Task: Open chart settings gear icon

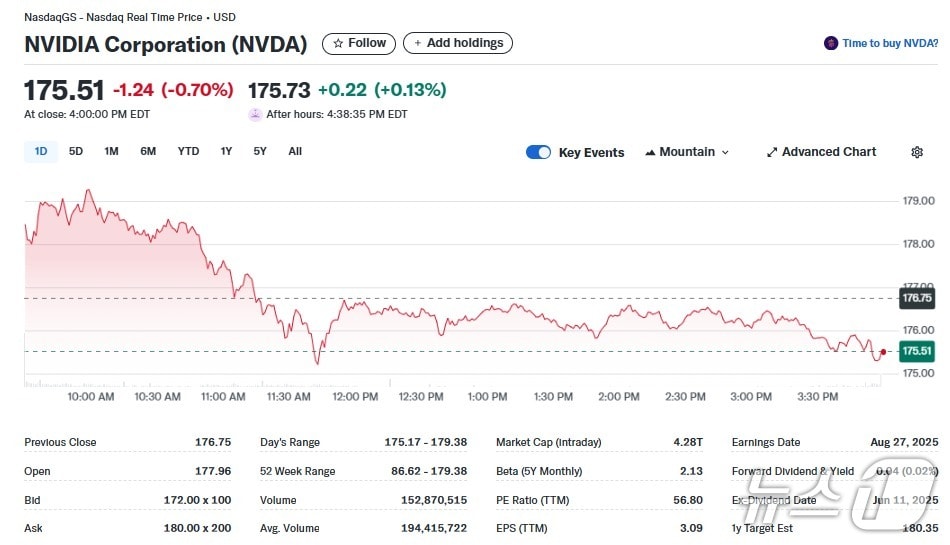Action: tap(917, 152)
